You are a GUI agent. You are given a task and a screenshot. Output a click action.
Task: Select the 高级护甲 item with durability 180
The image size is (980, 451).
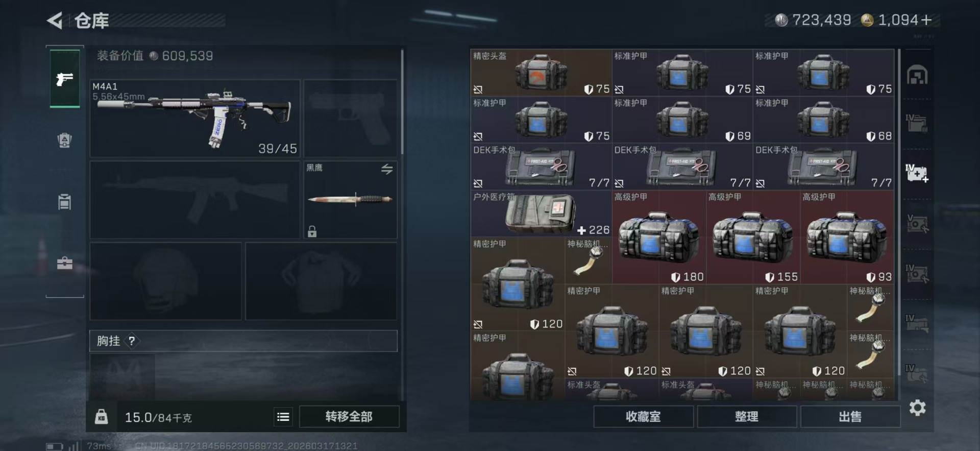(659, 237)
